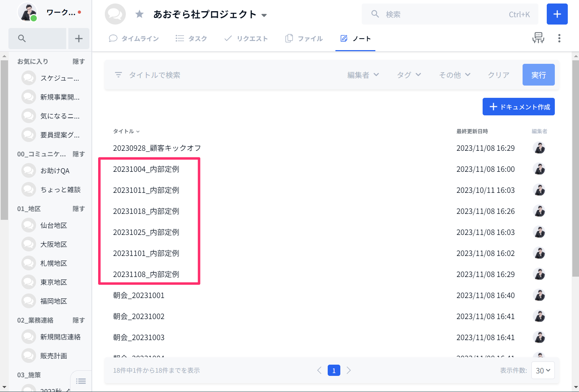579x392 pixels.
Task: Open the 20231018_内部定例 note
Action: click(146, 211)
